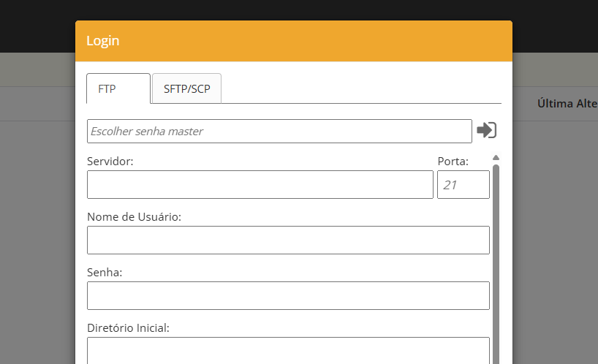
Task: Click into the Servidor input box
Action: click(260, 185)
